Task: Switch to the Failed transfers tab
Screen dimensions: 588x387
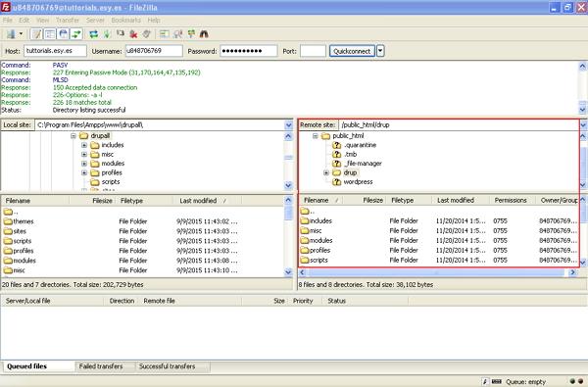Action: point(101,366)
